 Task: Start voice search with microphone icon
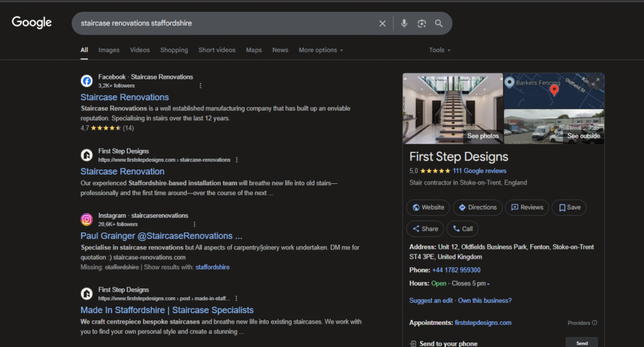point(404,23)
